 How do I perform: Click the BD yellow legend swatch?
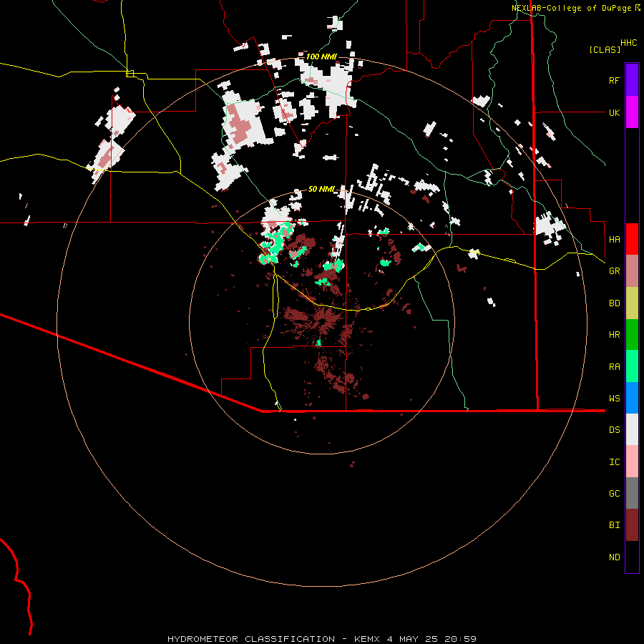632,303
